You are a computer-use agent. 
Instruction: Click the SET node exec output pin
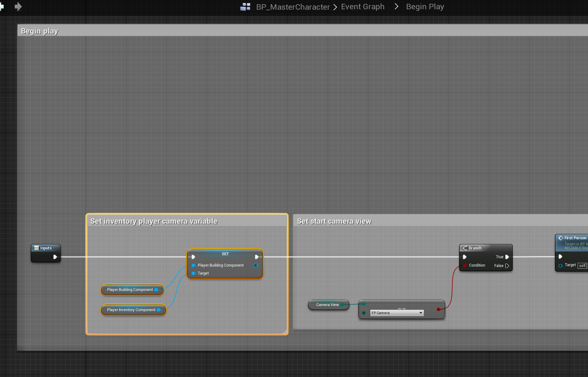click(257, 257)
